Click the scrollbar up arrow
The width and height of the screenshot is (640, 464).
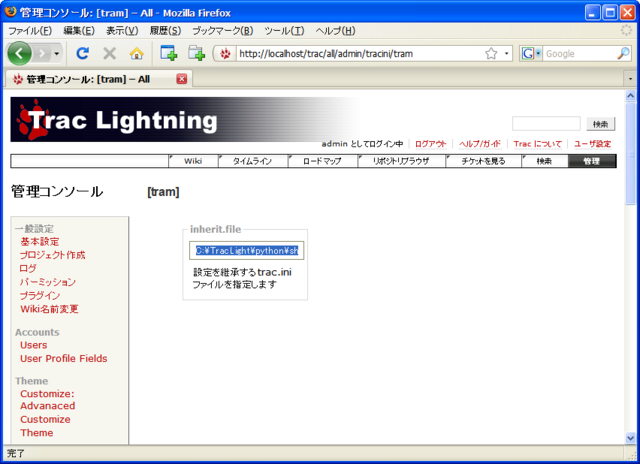click(x=630, y=96)
